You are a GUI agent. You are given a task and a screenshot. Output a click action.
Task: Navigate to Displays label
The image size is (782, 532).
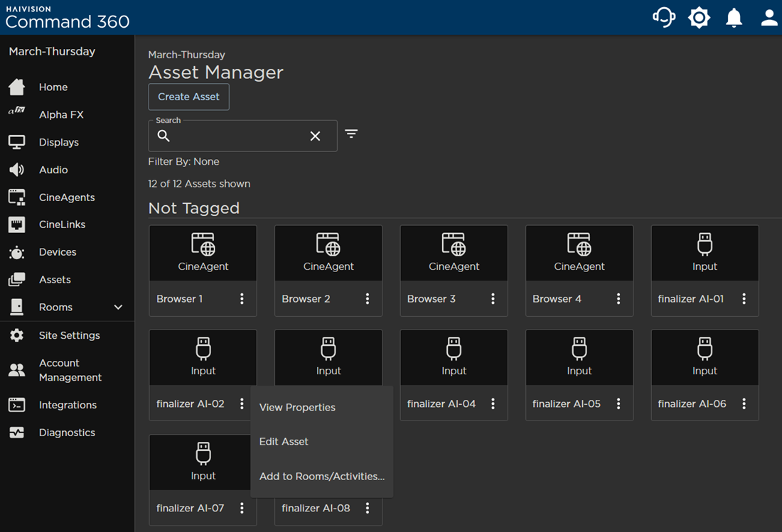pos(59,143)
